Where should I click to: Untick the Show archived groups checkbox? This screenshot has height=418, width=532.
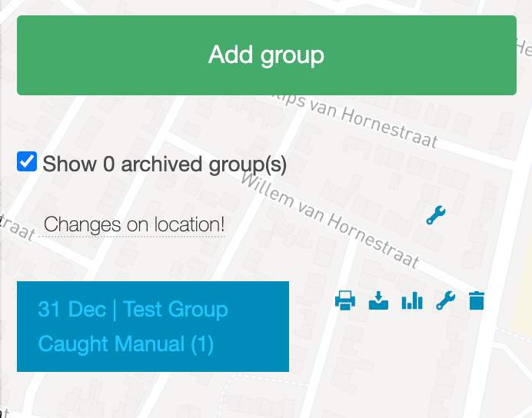point(27,162)
